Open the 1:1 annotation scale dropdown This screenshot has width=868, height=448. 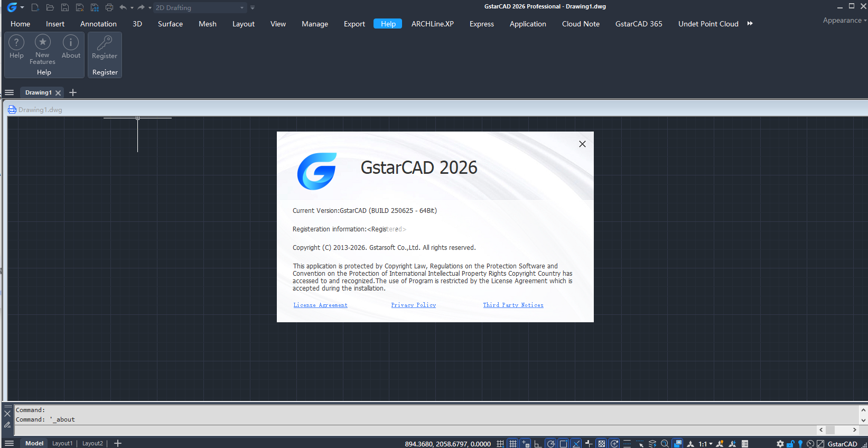(706, 444)
